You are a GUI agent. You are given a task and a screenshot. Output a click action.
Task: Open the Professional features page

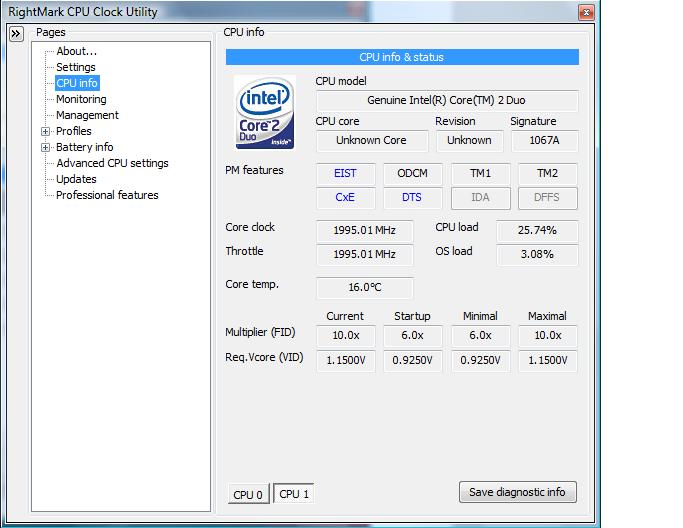(x=108, y=195)
